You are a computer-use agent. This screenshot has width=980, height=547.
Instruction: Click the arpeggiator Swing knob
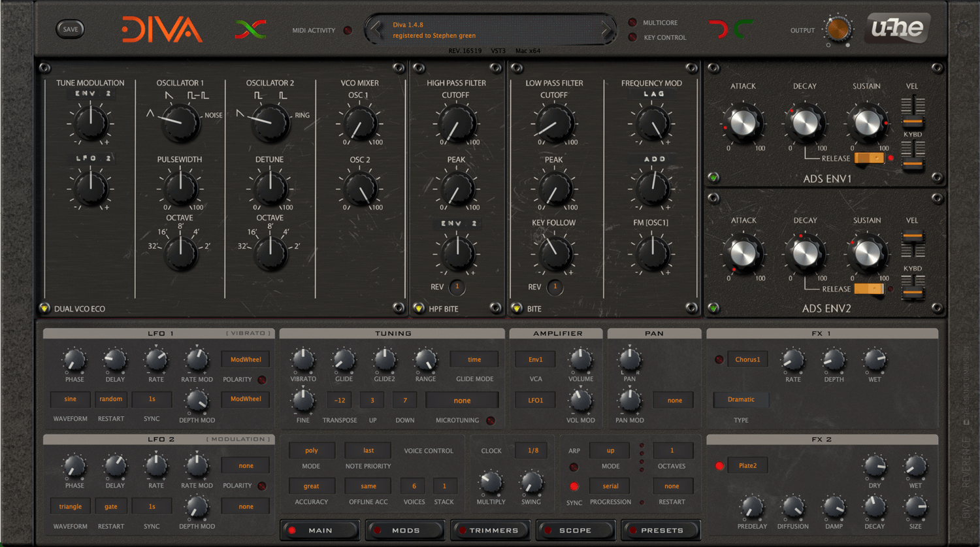531,483
